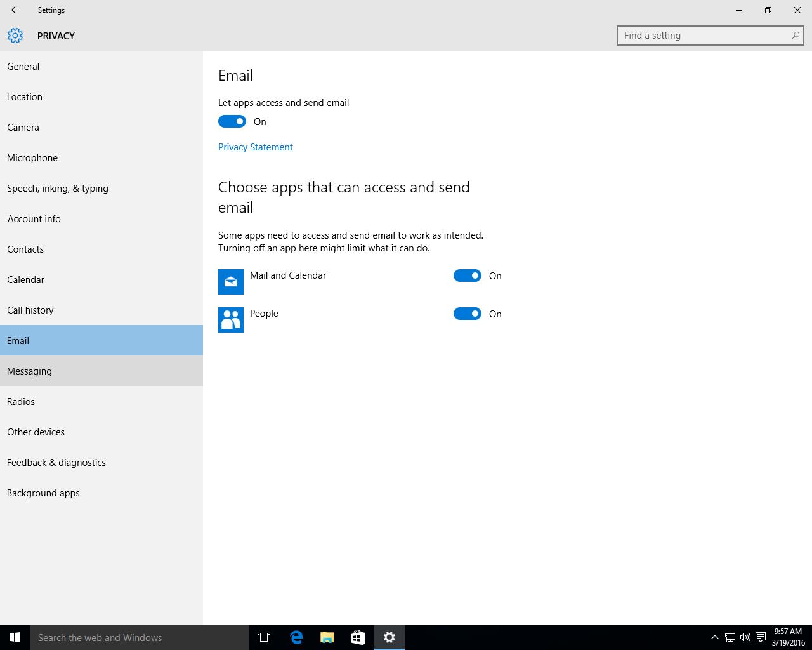Click the People app icon

[231, 320]
